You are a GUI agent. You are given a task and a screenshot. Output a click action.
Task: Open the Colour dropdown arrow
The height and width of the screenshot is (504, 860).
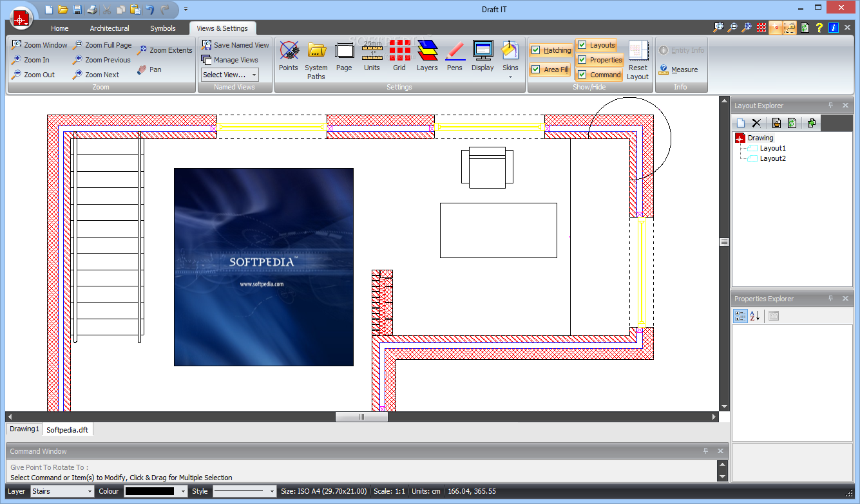[184, 491]
